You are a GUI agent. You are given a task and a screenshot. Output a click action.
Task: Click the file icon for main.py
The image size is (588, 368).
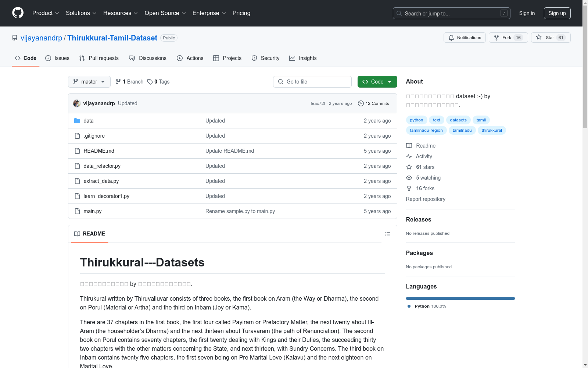click(77, 211)
